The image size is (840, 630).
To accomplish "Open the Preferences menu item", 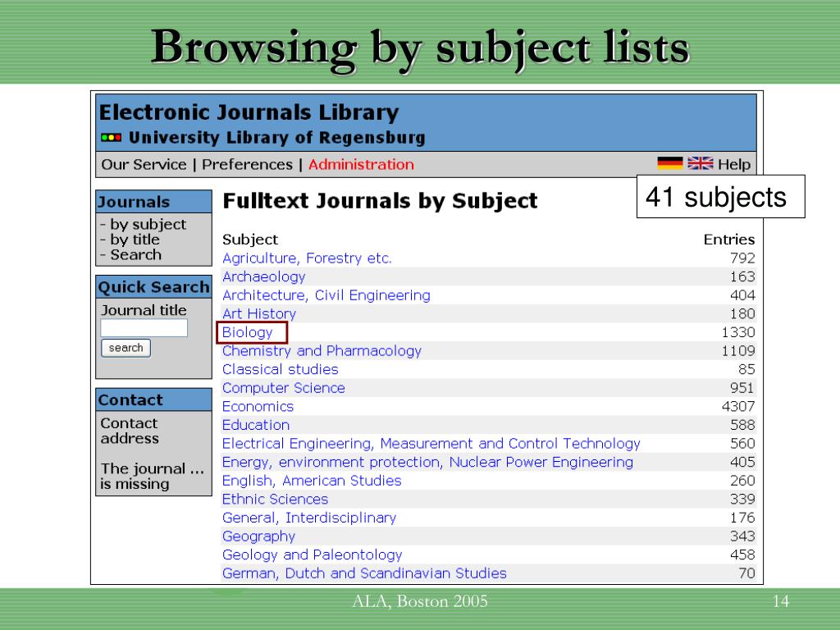I will (x=247, y=164).
